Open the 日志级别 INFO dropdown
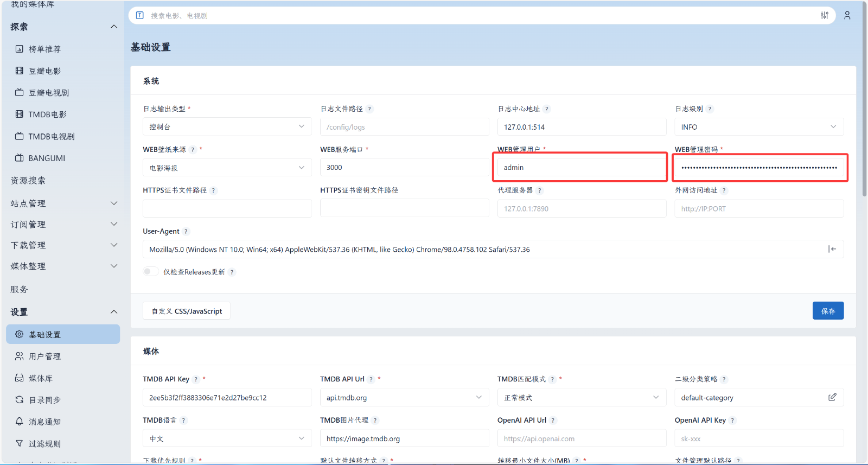Screen dimensions: 868x465 pos(758,127)
